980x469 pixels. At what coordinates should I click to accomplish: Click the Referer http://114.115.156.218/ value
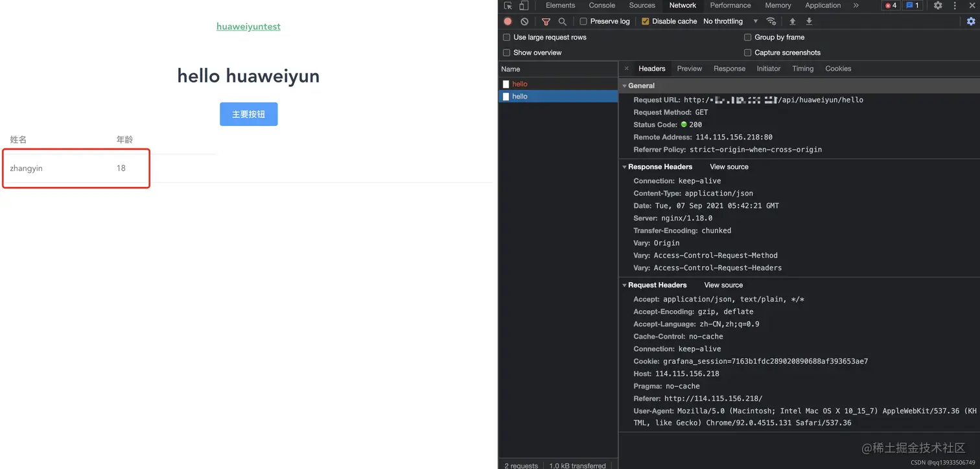[x=713, y=398]
